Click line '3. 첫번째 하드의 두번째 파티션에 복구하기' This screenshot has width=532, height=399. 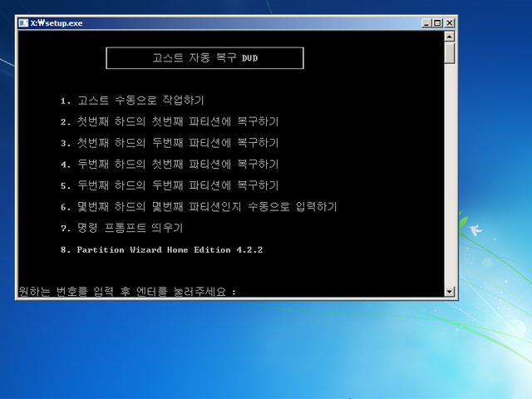click(170, 143)
